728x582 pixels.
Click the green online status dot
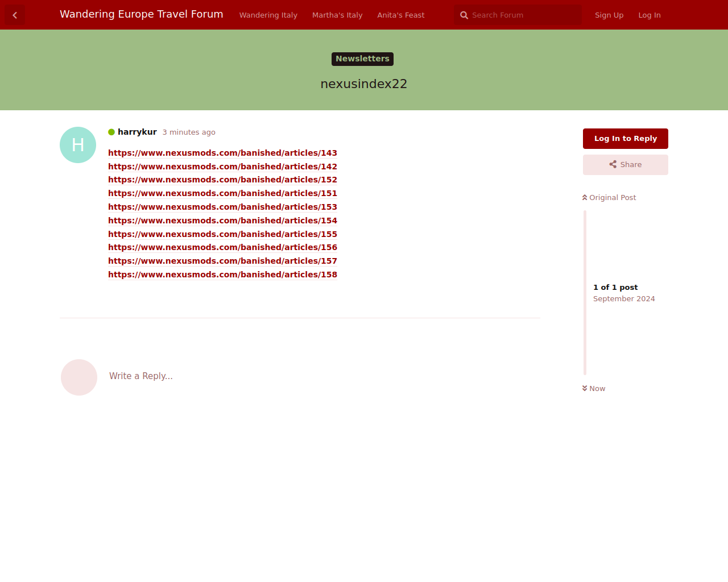(x=111, y=132)
